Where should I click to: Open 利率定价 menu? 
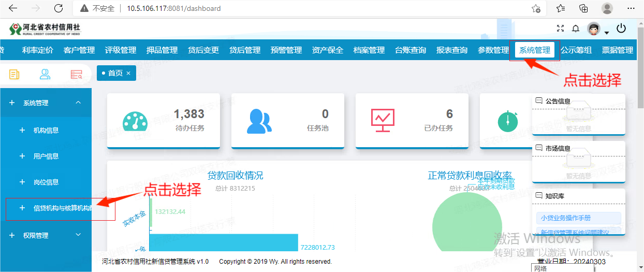tap(38, 50)
